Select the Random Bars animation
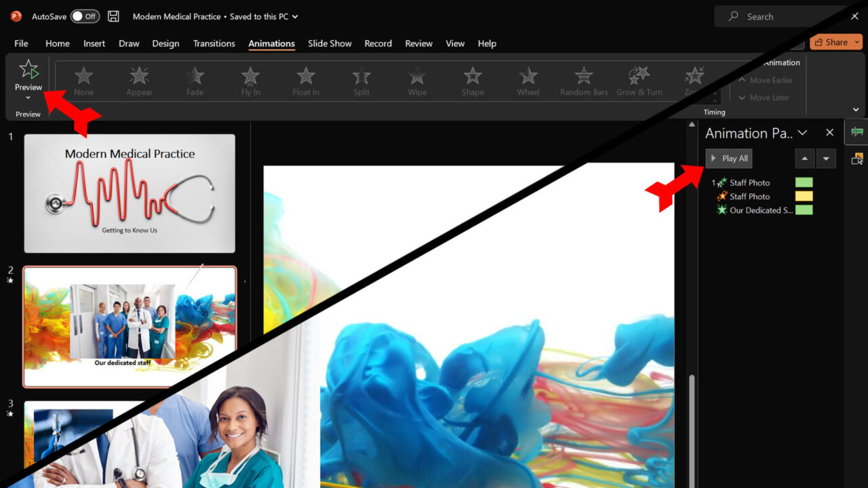 [x=584, y=81]
